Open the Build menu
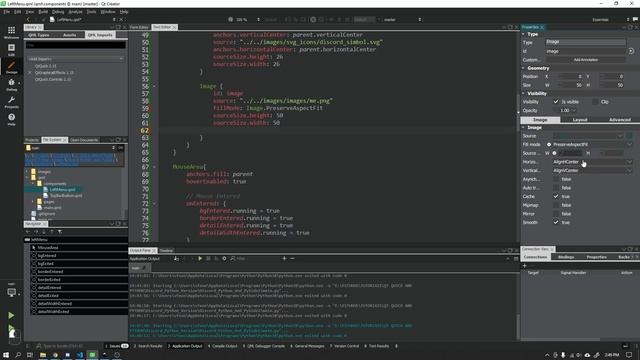The image size is (640, 360). (x=43, y=12)
